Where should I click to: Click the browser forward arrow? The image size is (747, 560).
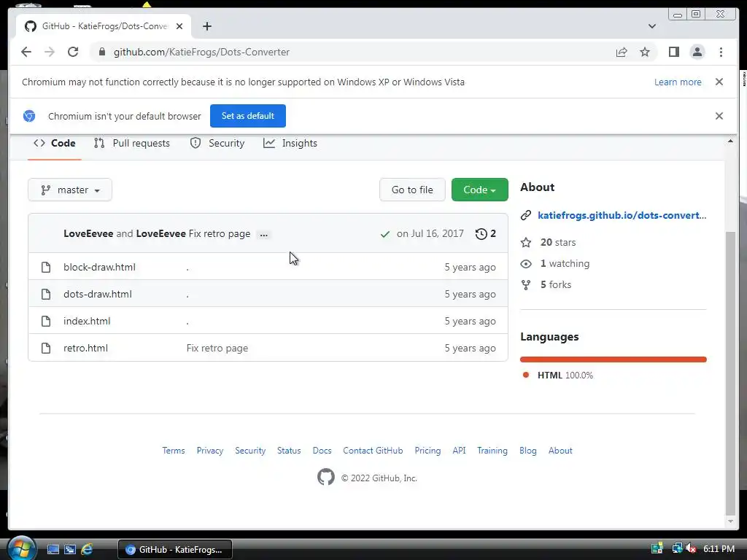coord(50,52)
